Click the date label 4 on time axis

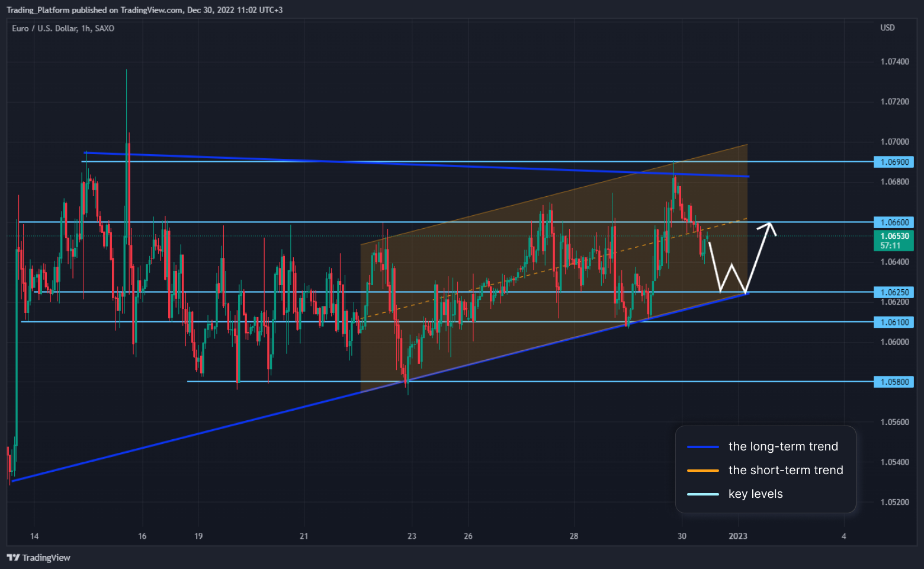[844, 536]
